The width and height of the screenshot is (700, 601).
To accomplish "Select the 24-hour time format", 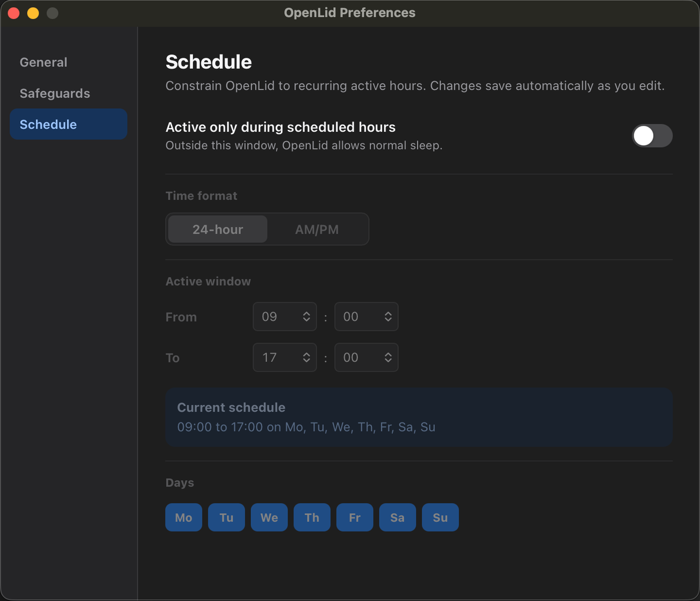I will 218,229.
